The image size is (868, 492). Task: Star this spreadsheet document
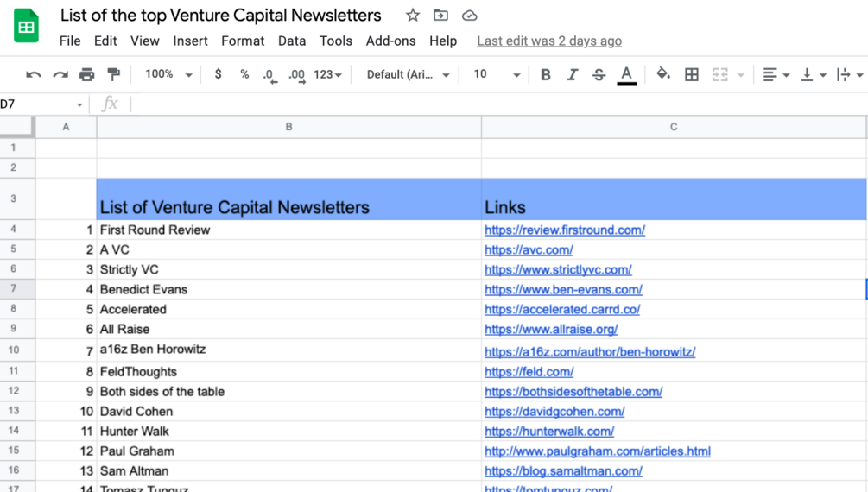click(413, 16)
